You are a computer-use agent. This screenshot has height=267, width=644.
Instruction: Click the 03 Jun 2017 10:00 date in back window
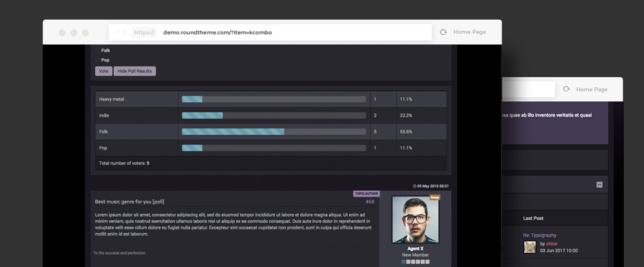[x=559, y=250]
